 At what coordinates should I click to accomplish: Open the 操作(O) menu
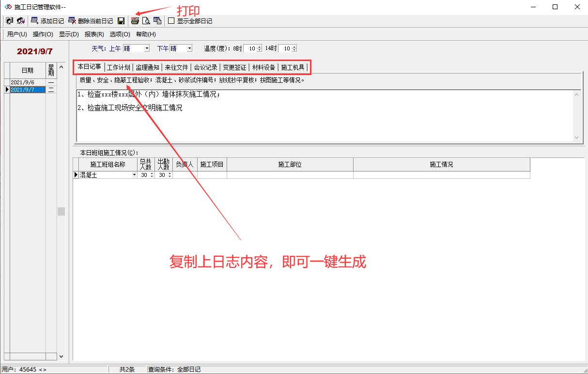[x=43, y=34]
